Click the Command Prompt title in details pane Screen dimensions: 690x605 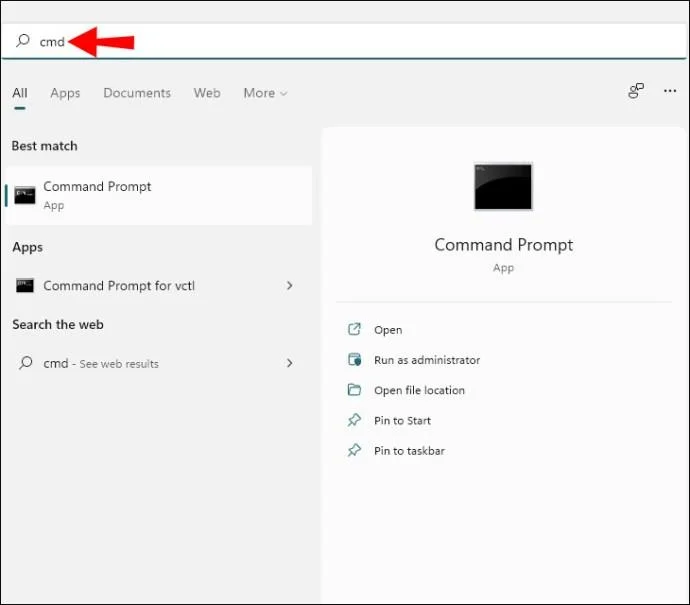[503, 245]
